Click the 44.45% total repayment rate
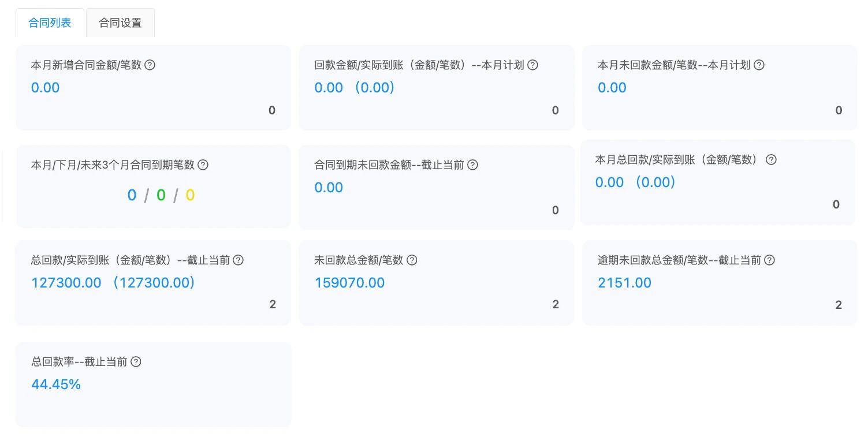The width and height of the screenshot is (868, 448). point(56,384)
